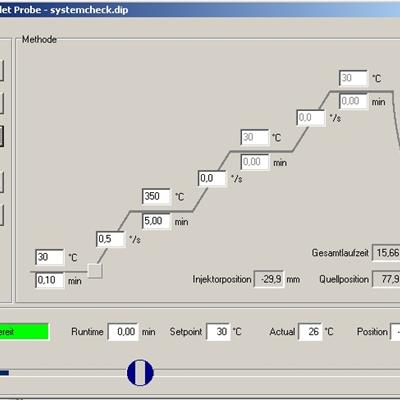Viewport: 400px width, 400px height.
Task: Click the green ready status indicator
Action: [x=24, y=332]
